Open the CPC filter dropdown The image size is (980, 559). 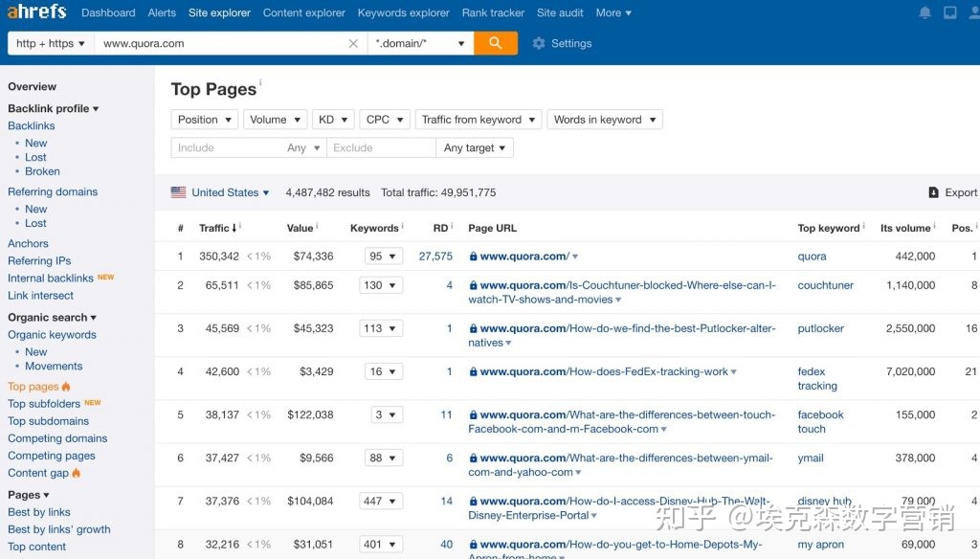click(x=385, y=120)
